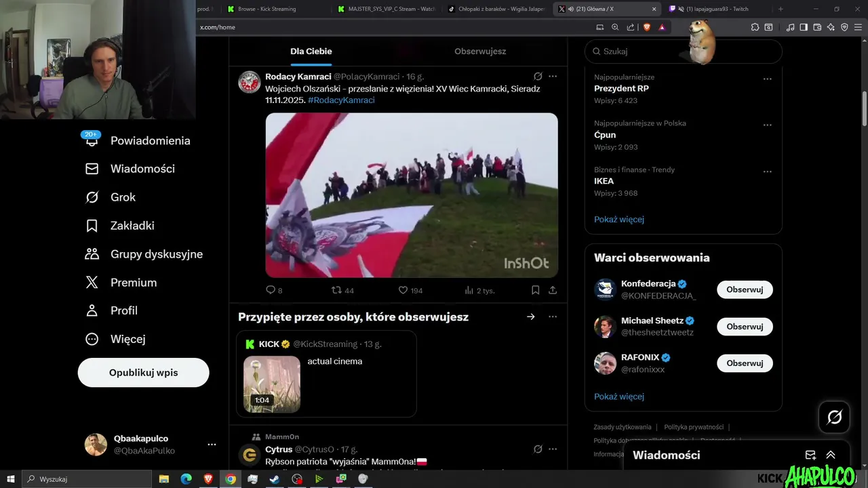Image resolution: width=868 pixels, height=488 pixels.
Task: Open the #RodacyKamraci hashtag
Action: pos(341,100)
